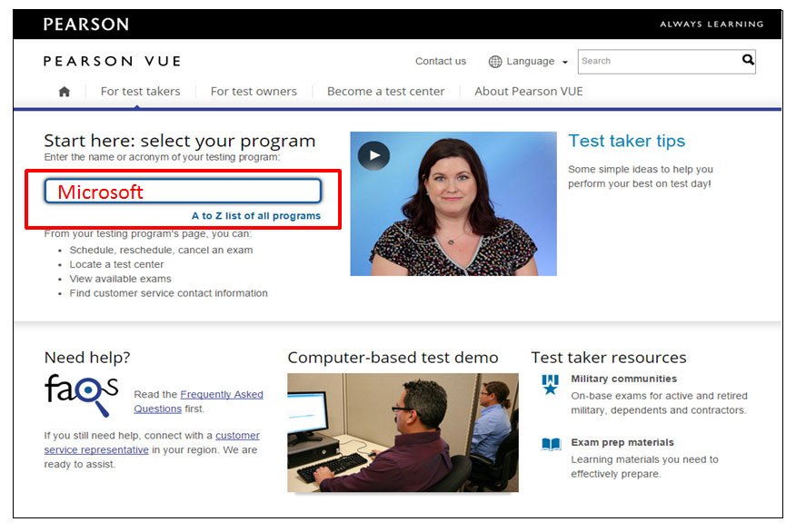
Task: Open the Military communities resource
Action: click(x=624, y=379)
